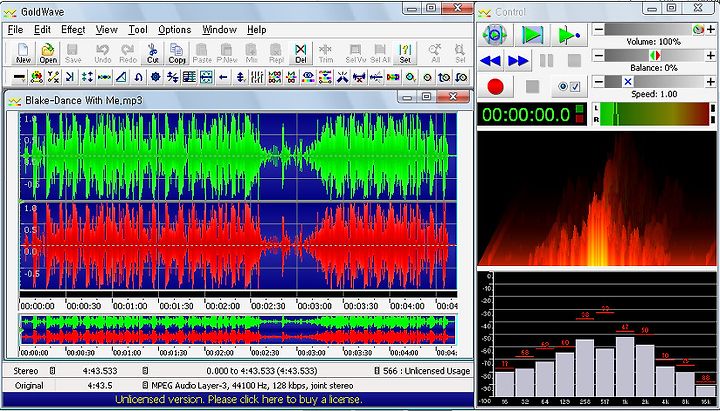Click the blue gear-shaped effect icon
Screen dimensions: 720x411
[x=156, y=77]
